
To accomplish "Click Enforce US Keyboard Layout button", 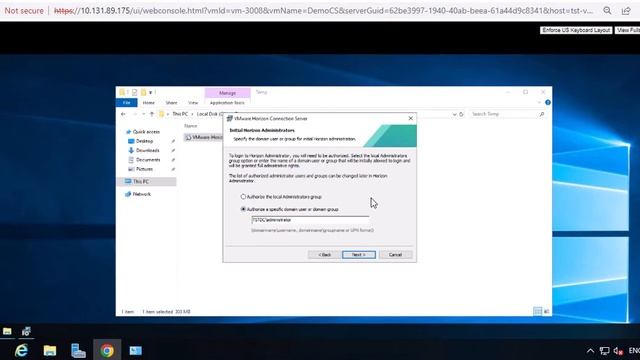I will pos(576,30).
